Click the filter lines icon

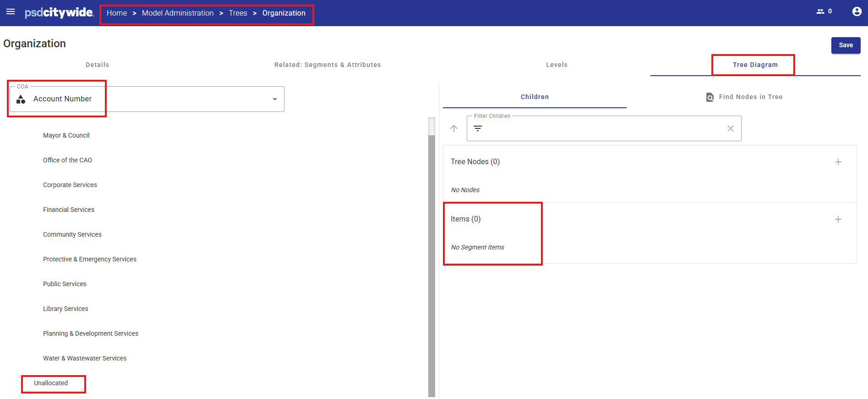coord(478,128)
